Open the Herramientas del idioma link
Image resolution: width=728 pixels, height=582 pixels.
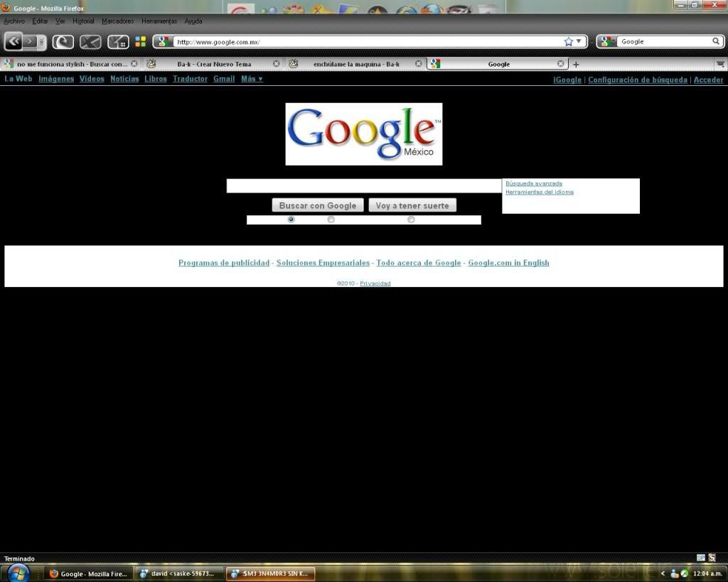(x=540, y=192)
